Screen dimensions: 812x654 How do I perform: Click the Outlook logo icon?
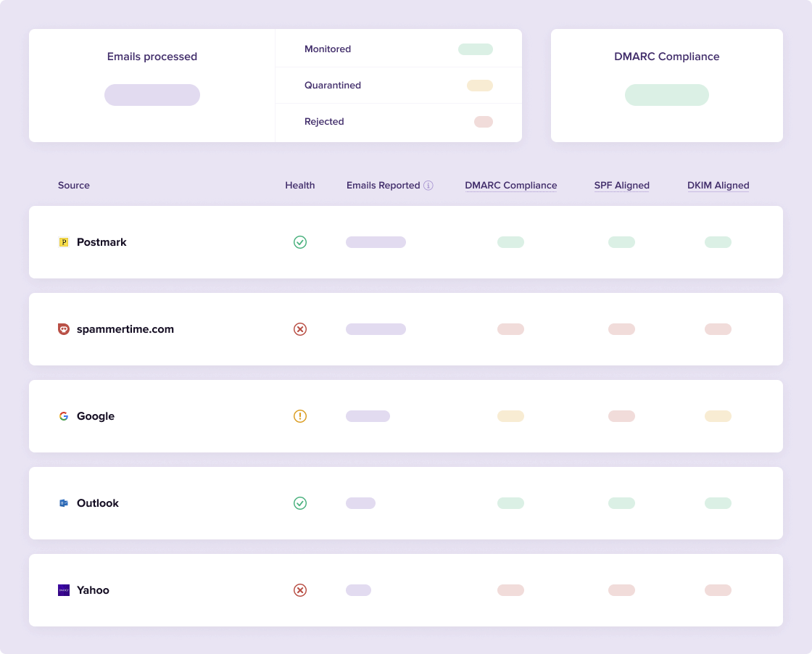(x=64, y=503)
